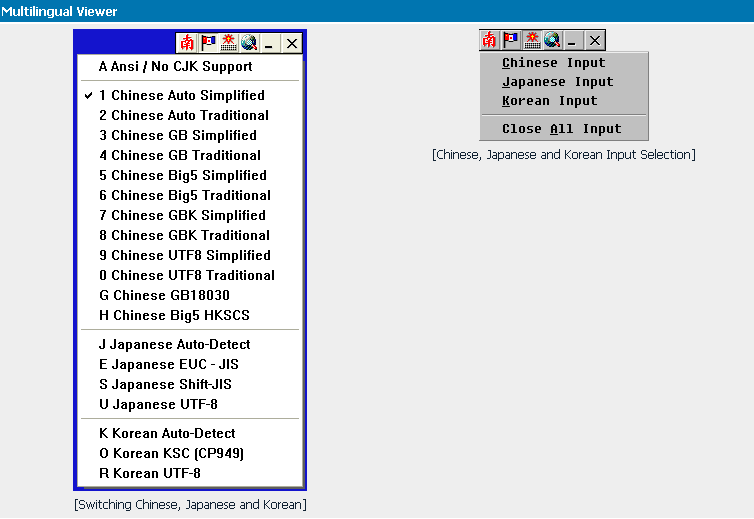
Task: Open Chinese Input from input menu
Action: pos(564,63)
